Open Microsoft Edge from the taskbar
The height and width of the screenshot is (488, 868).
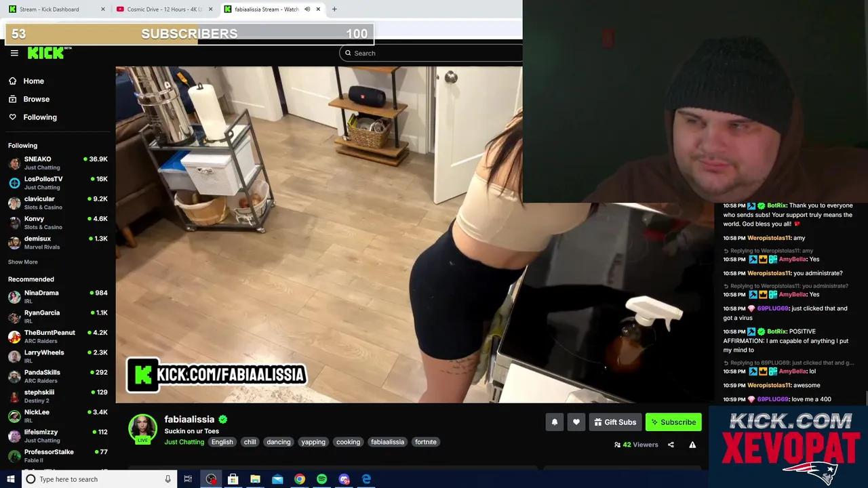[x=366, y=479]
